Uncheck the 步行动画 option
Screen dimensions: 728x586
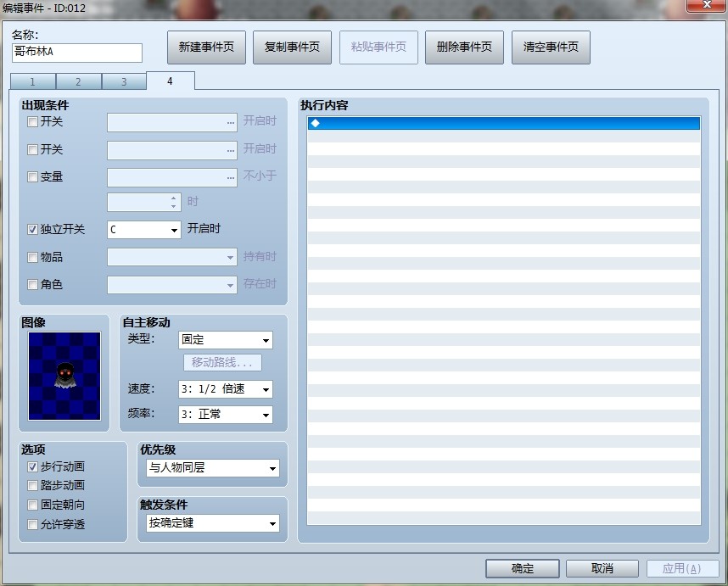32,466
